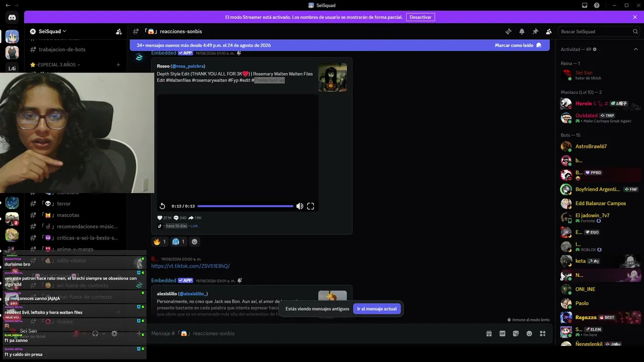Open Heroin member profile
This screenshot has height=362, width=644.
(x=600, y=104)
